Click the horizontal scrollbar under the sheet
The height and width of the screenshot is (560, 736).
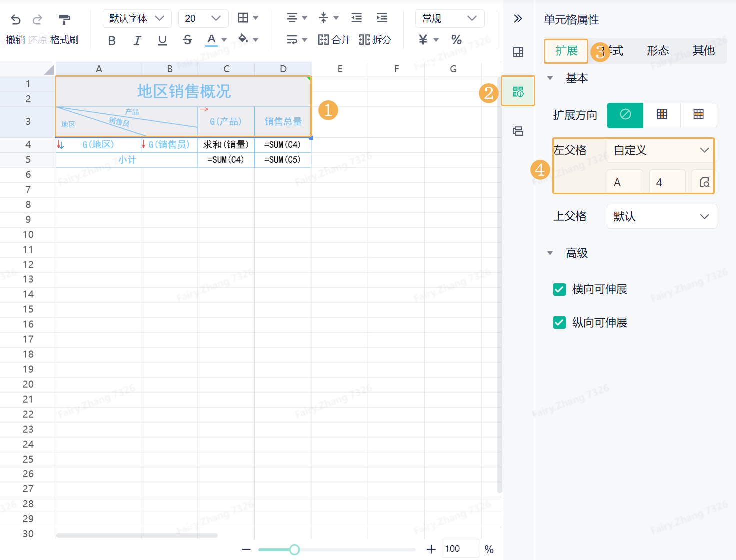point(137,536)
